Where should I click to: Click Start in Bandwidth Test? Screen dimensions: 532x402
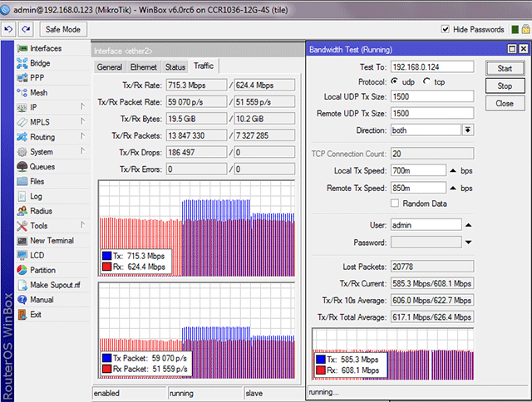tap(505, 68)
